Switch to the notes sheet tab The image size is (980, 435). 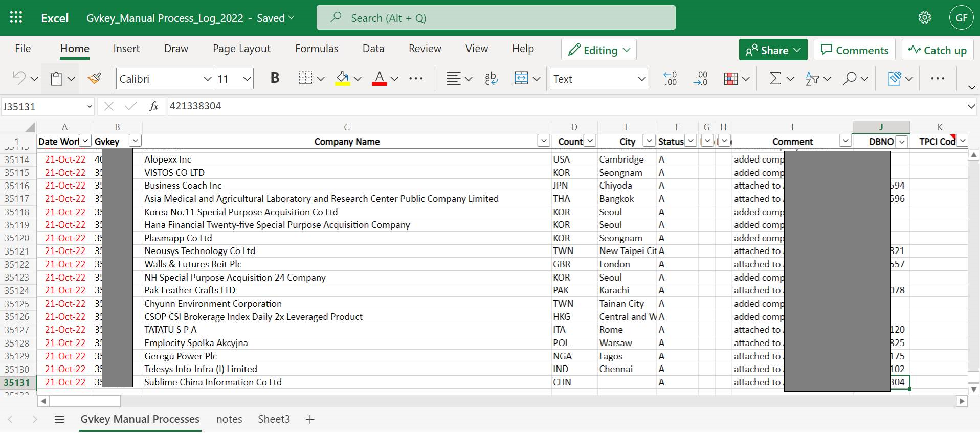[x=229, y=419]
